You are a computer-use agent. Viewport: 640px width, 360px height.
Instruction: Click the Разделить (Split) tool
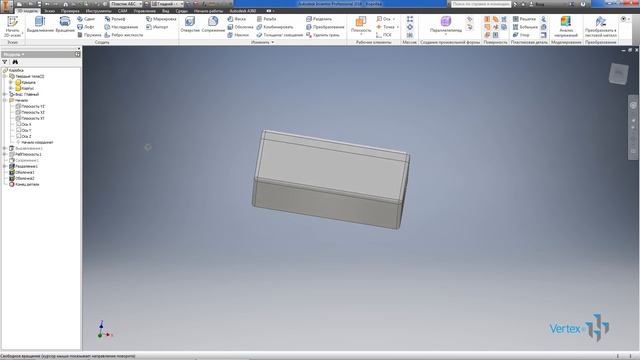[319, 19]
